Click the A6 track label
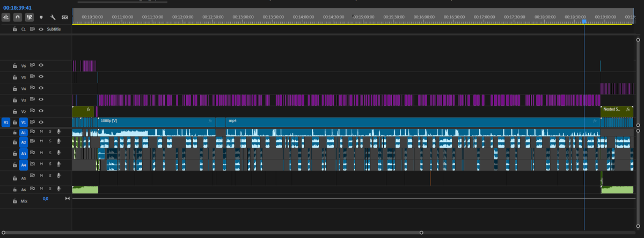644x238 pixels. 23,189
